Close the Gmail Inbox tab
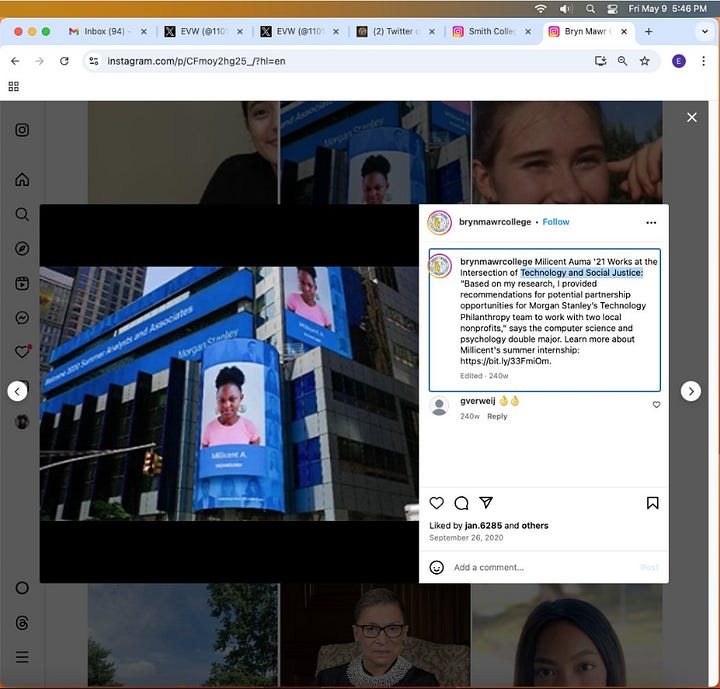 coord(144,32)
